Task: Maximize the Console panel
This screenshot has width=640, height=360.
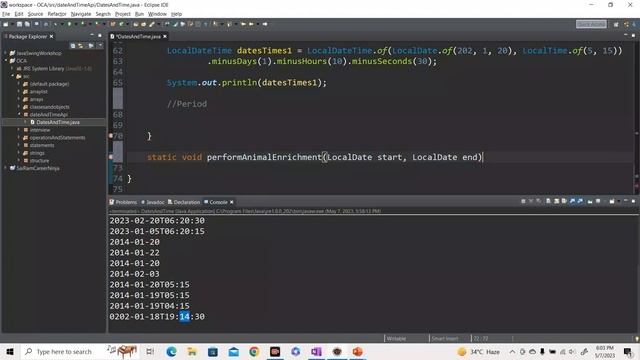Action: (x=633, y=201)
